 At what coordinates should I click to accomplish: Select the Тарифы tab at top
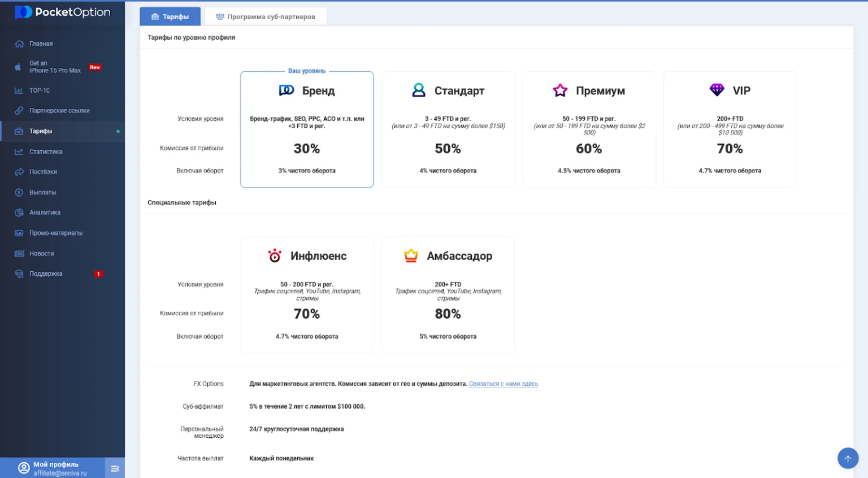coord(170,17)
